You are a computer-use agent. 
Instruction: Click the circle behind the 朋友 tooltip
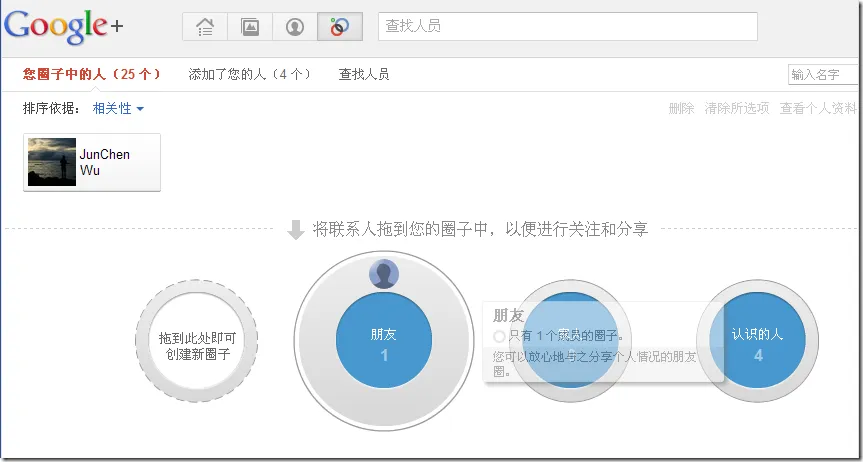coord(570,341)
